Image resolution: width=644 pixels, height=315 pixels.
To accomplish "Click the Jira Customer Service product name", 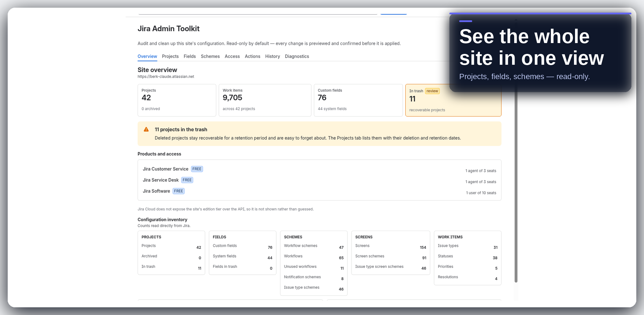I will 166,169.
